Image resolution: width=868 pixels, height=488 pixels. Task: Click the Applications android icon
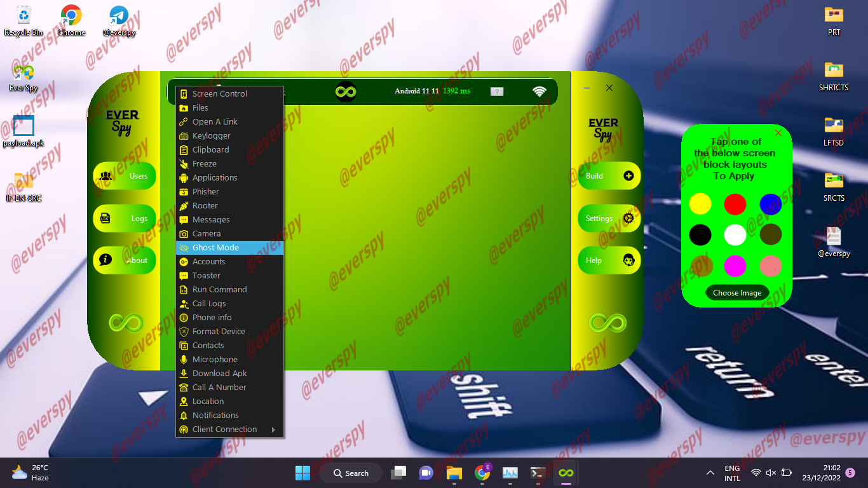pyautogui.click(x=184, y=177)
